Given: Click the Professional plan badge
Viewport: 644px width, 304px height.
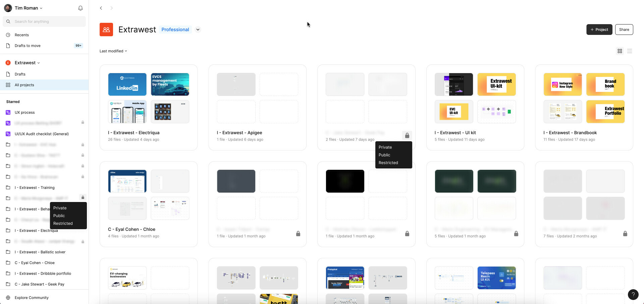Looking at the screenshot, I should click(175, 30).
